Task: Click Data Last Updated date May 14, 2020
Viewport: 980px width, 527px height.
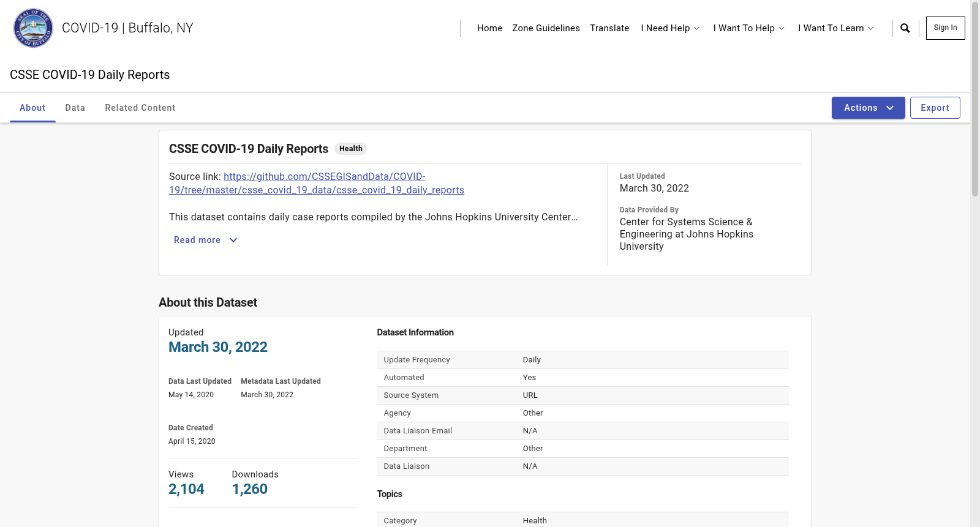Action: click(x=191, y=395)
